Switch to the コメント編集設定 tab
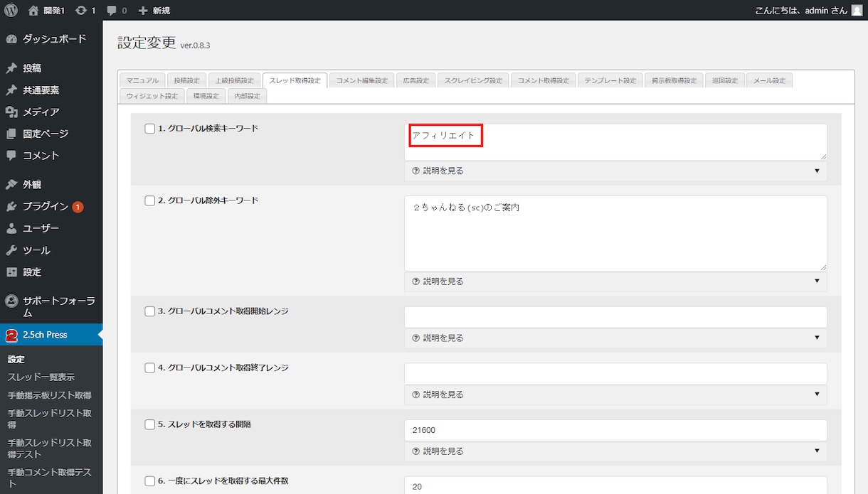This screenshot has height=494, width=868. pos(361,80)
